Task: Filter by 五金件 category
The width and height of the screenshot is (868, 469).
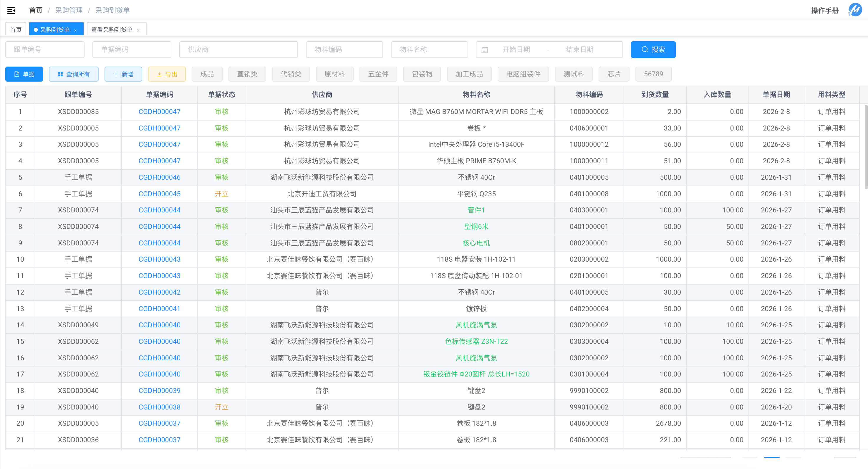Action: click(378, 74)
